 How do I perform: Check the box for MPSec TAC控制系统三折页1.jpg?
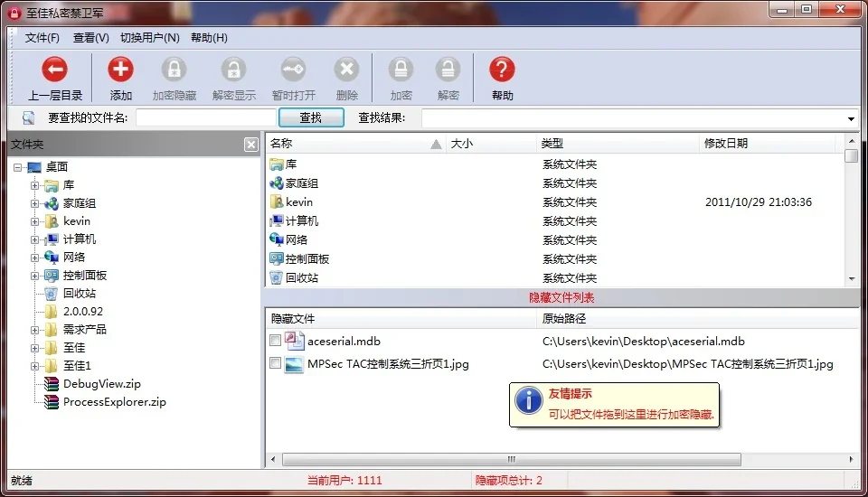pyautogui.click(x=275, y=363)
